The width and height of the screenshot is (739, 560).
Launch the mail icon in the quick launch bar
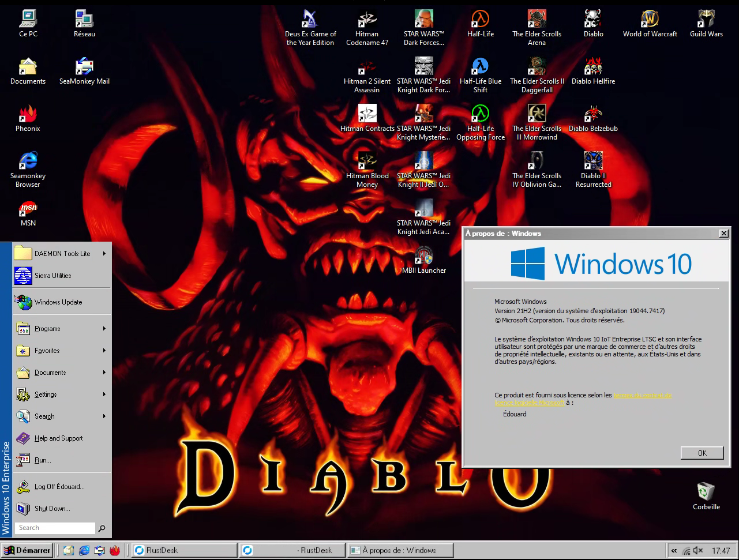point(99,550)
